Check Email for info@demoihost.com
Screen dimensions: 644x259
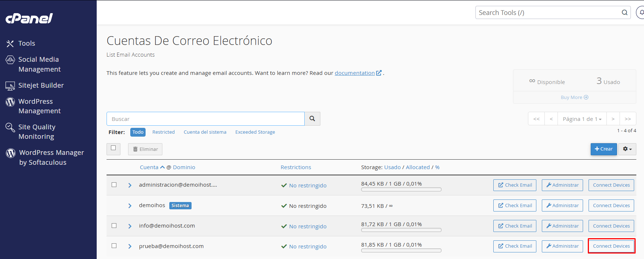515,226
